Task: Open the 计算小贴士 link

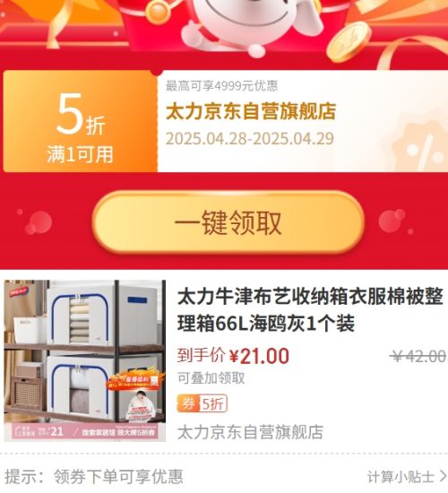Action: pos(401,477)
